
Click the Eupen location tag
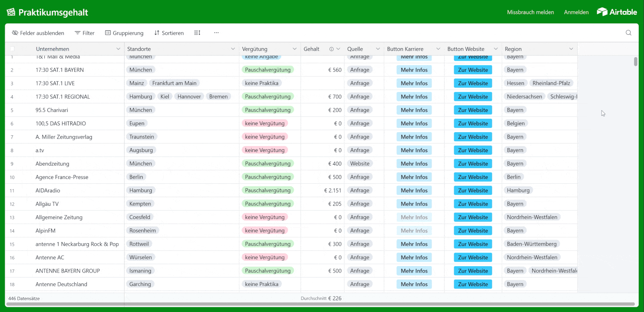137,123
